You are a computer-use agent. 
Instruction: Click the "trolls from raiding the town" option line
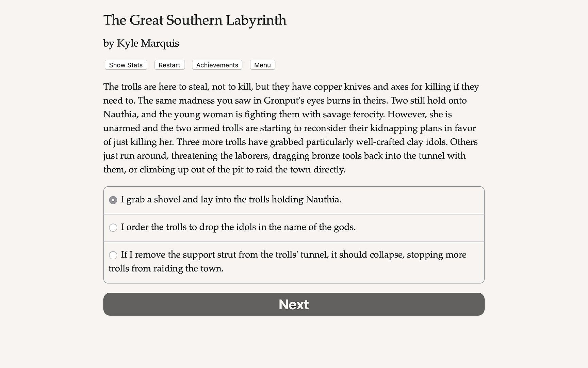point(166,269)
